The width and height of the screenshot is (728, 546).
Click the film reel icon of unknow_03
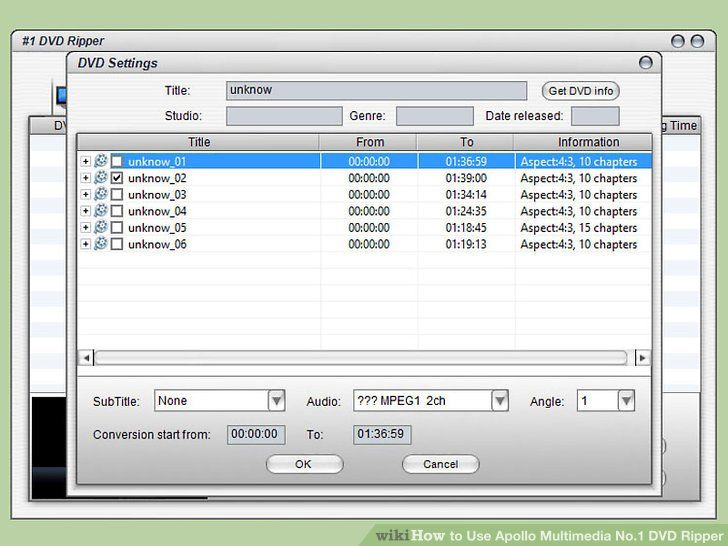pos(101,194)
